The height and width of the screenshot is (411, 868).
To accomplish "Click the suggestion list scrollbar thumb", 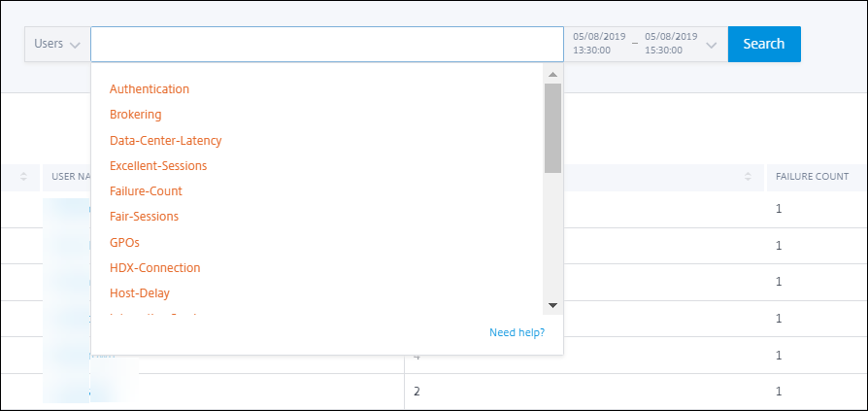I will (552, 128).
